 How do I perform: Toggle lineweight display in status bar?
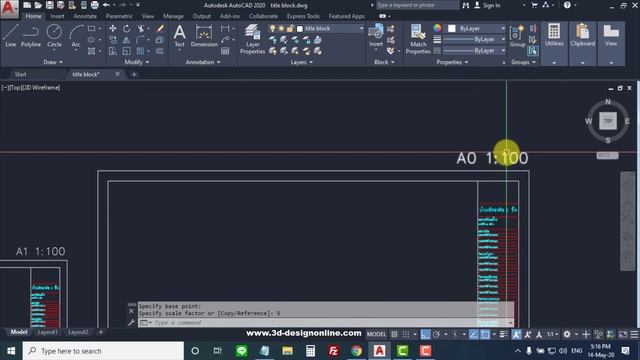pyautogui.click(x=504, y=334)
